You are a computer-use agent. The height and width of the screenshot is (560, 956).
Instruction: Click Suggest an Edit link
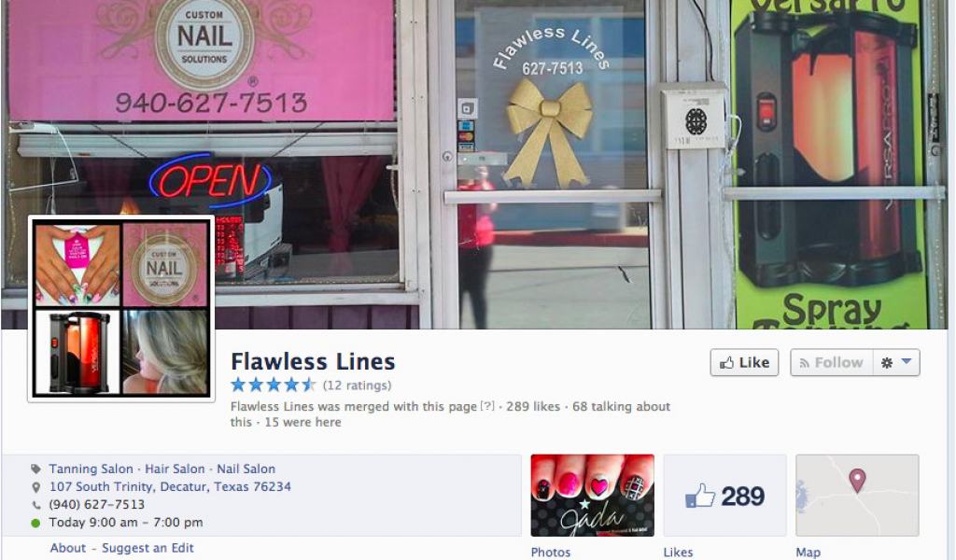coord(148,548)
